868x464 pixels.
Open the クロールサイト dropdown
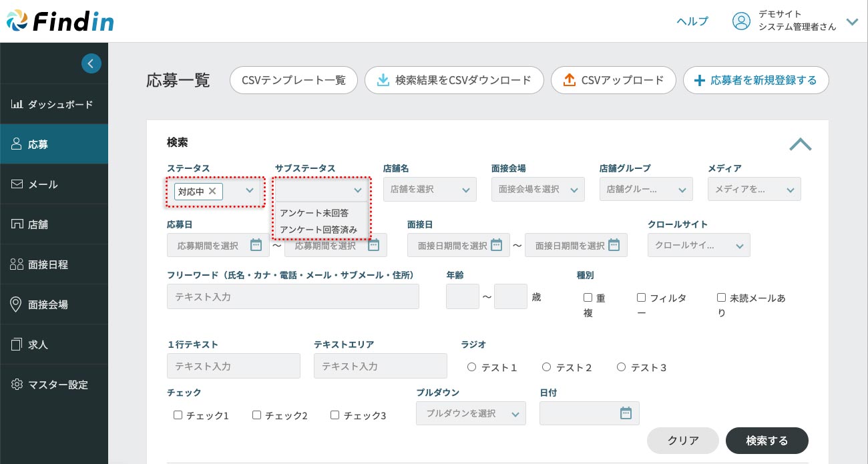tap(698, 246)
